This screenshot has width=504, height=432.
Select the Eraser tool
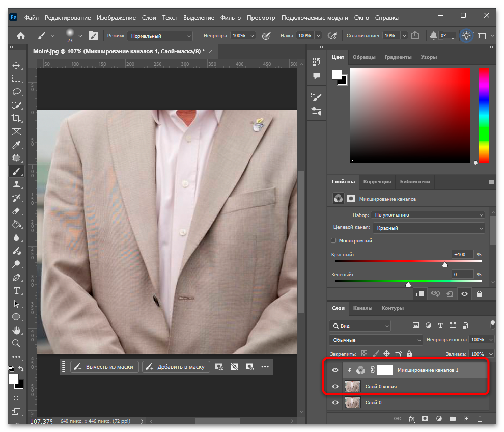(x=16, y=211)
